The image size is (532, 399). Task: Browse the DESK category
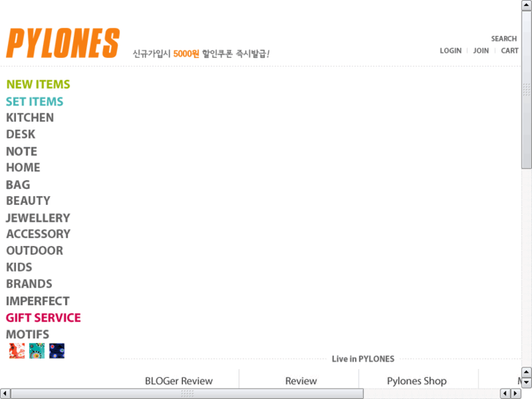tap(20, 134)
